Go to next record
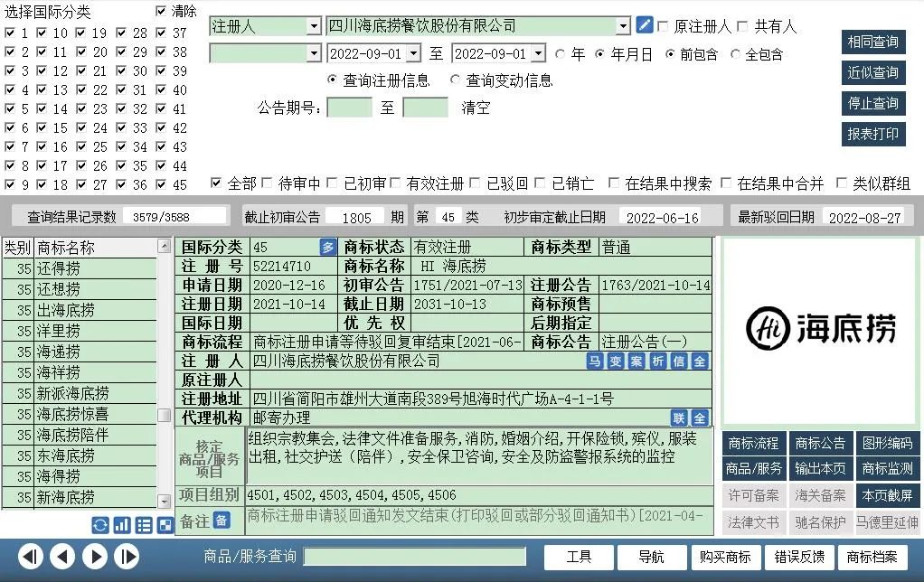924x582 pixels. (95, 557)
